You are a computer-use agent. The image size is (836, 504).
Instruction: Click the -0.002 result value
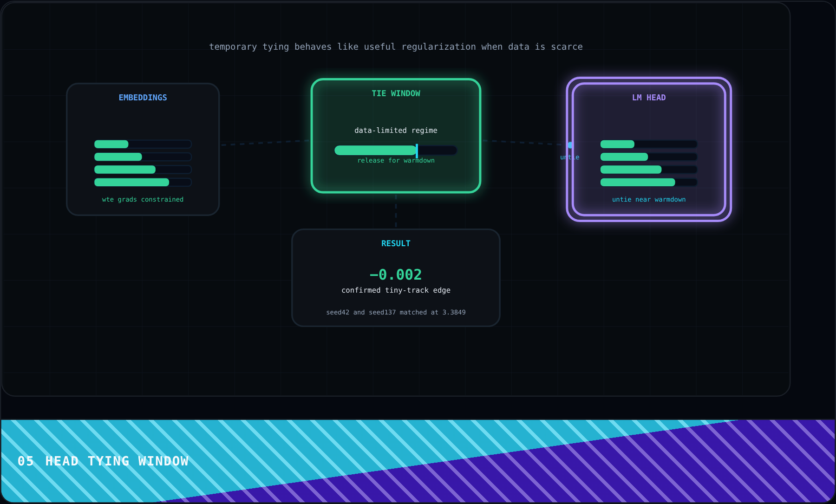pos(396,275)
